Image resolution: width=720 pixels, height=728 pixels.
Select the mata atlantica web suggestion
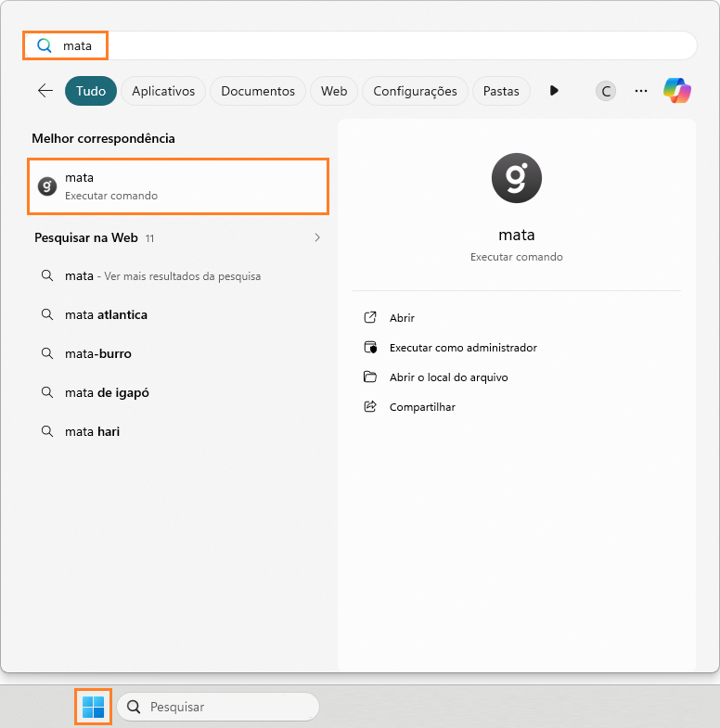(x=106, y=315)
